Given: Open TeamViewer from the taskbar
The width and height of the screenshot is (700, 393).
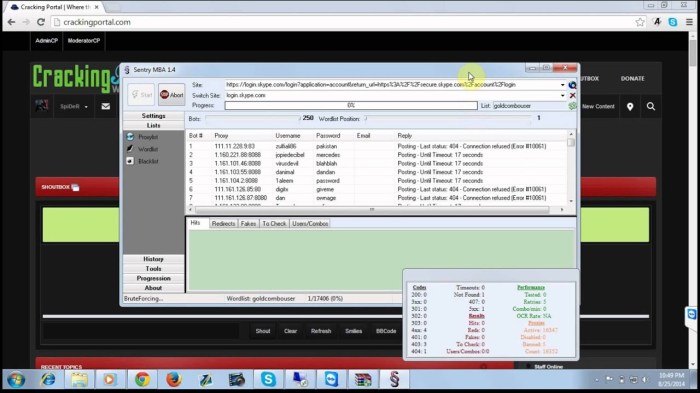Looking at the screenshot, I should (331, 380).
